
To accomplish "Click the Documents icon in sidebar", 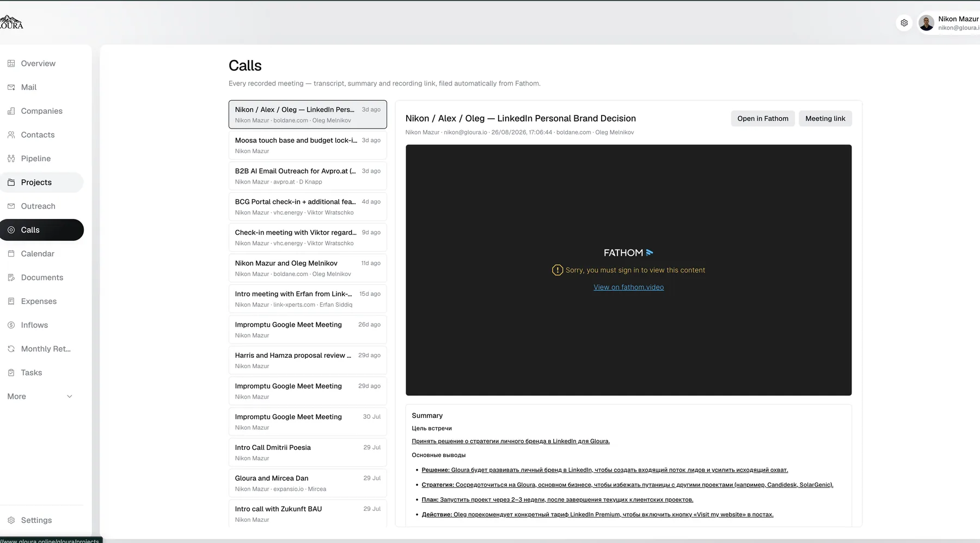I will tap(11, 277).
